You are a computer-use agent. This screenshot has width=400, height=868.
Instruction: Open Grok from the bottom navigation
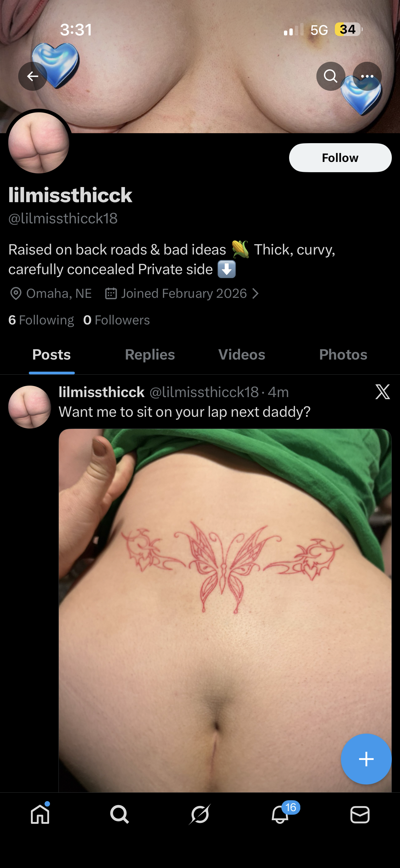coord(200,815)
